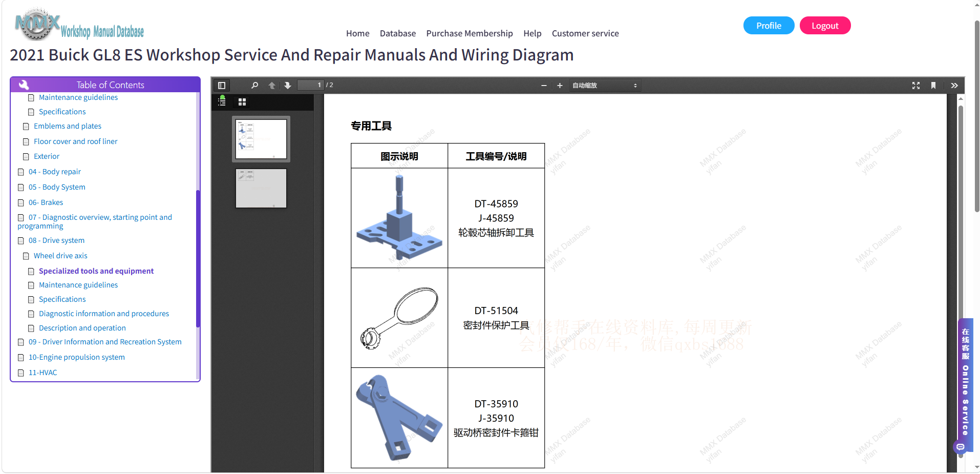Image resolution: width=980 pixels, height=474 pixels.
Task: Click document icon beside 11-HVAC
Action: [x=21, y=373]
